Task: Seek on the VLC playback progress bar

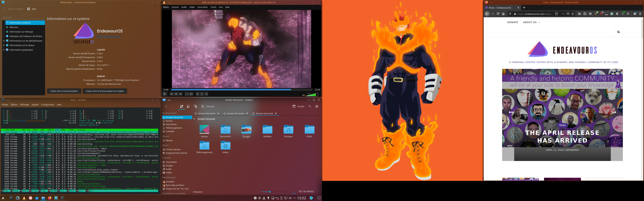Action: (241, 89)
